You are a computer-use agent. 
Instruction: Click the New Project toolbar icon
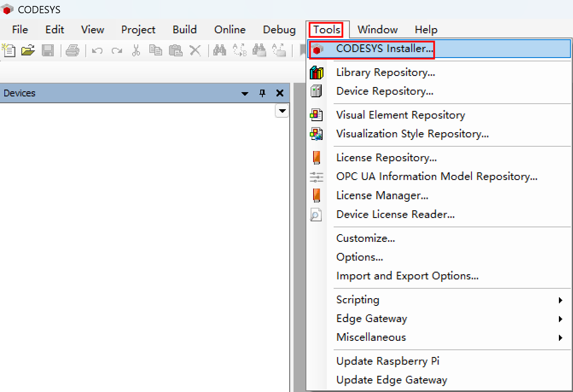pos(9,50)
